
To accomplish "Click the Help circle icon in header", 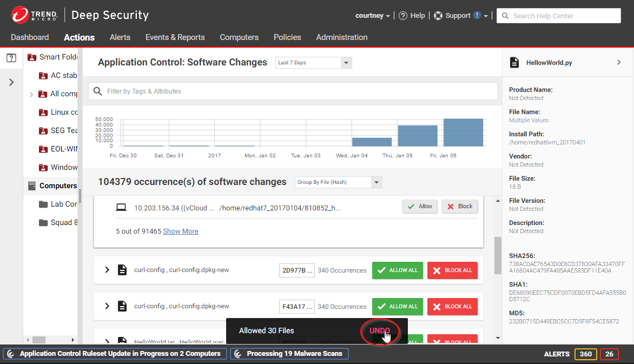I will [x=403, y=16].
